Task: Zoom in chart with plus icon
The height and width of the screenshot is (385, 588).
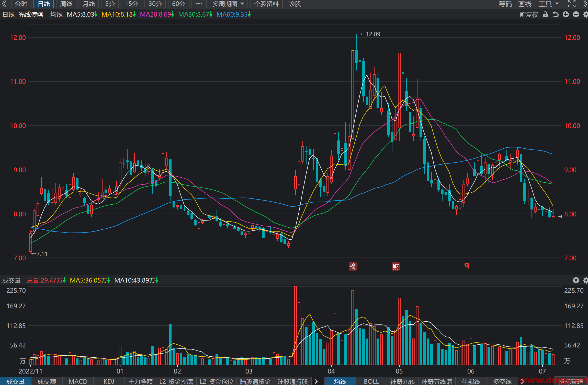Action: [566, 15]
